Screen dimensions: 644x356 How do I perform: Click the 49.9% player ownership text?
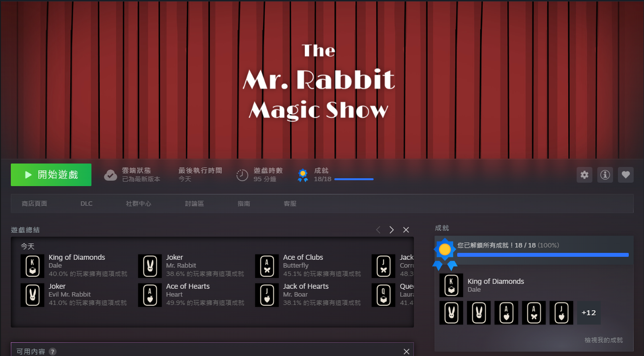click(205, 303)
